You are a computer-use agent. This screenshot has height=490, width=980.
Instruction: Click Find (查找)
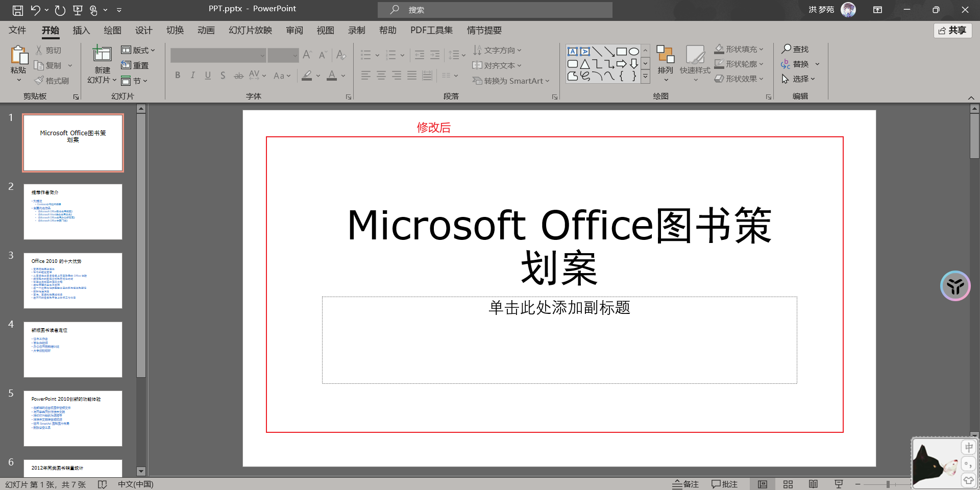click(795, 49)
